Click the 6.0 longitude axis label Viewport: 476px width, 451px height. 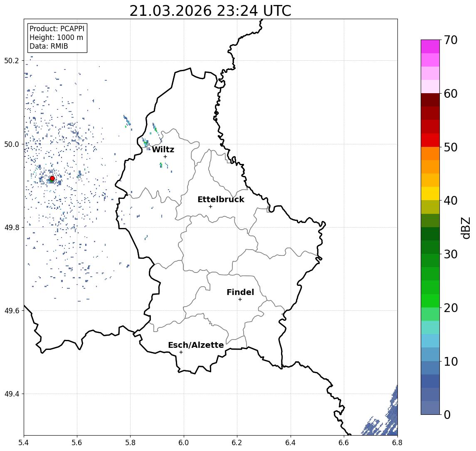[184, 443]
